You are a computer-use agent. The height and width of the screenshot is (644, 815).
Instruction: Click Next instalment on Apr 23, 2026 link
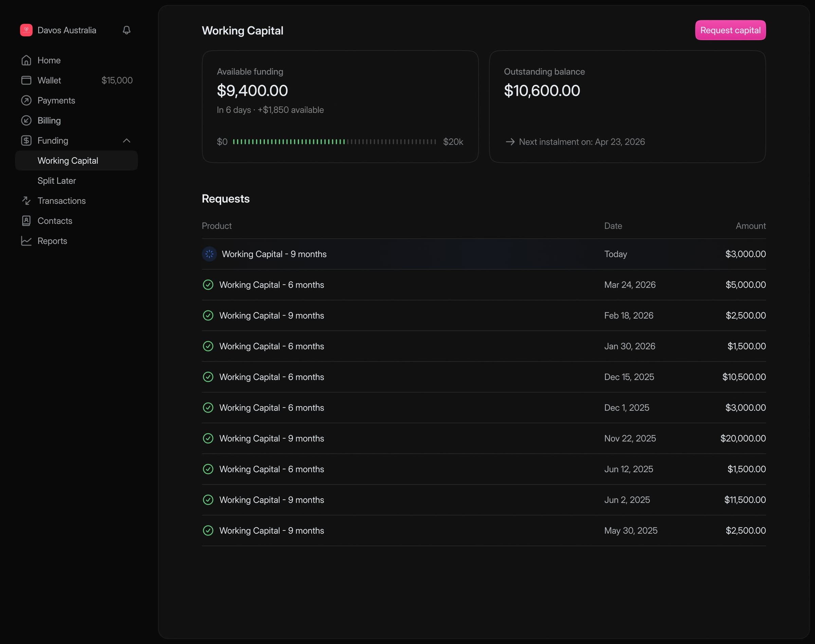575,142
